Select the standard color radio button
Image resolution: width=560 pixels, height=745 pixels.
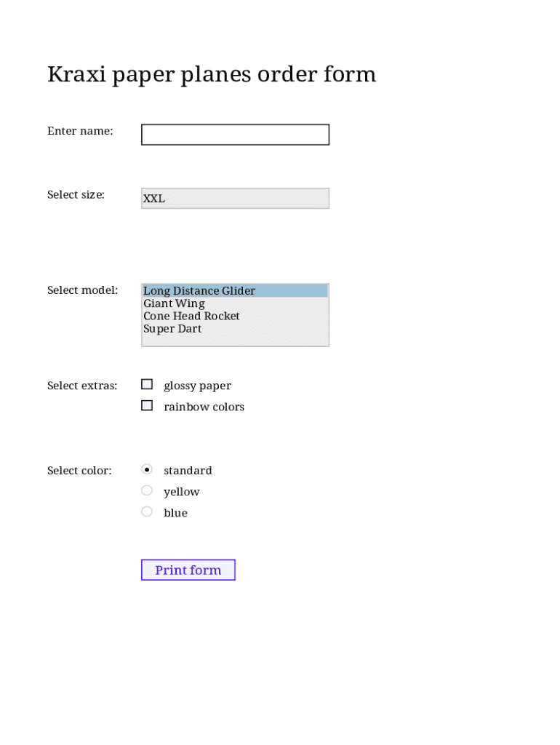(x=147, y=469)
